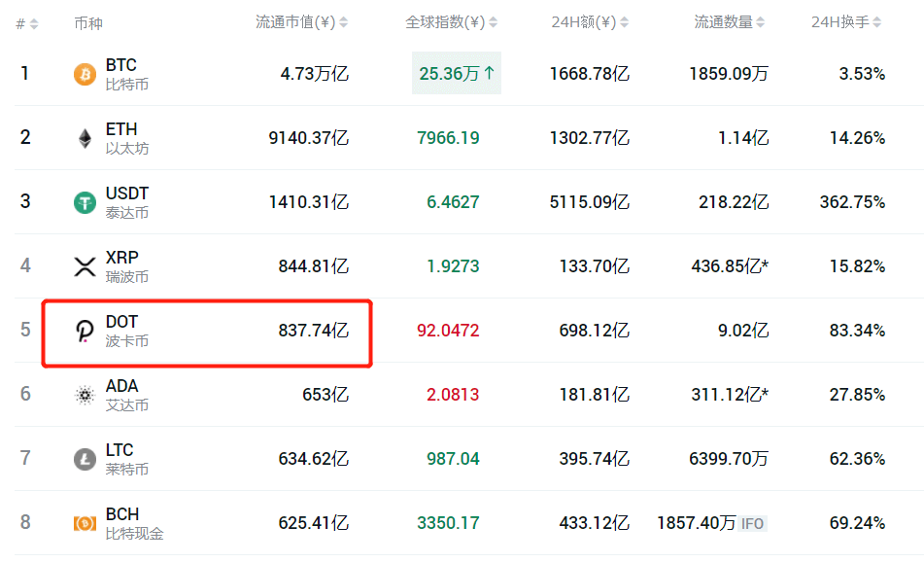The image size is (924, 562).
Task: Click the IFO tag beside 1857.40万
Action: click(x=753, y=524)
